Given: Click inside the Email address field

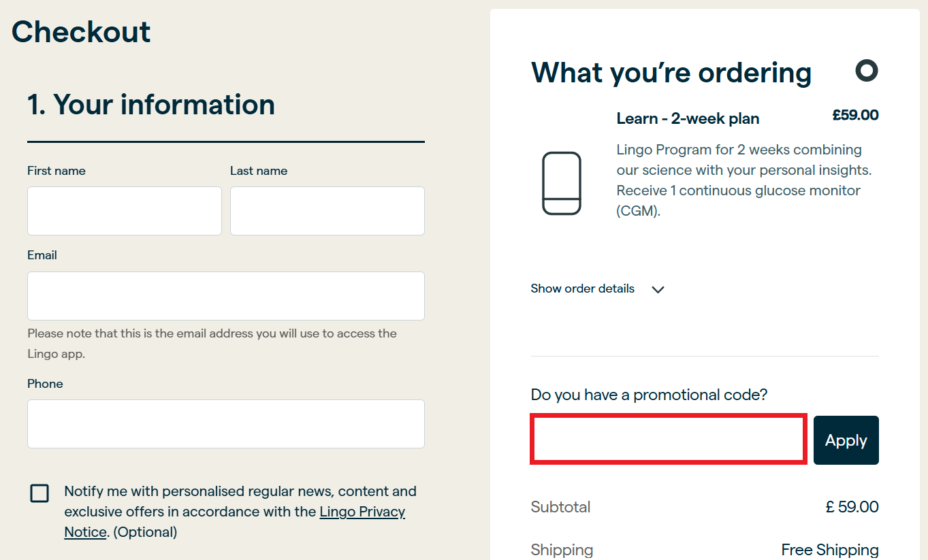Looking at the screenshot, I should click(225, 295).
